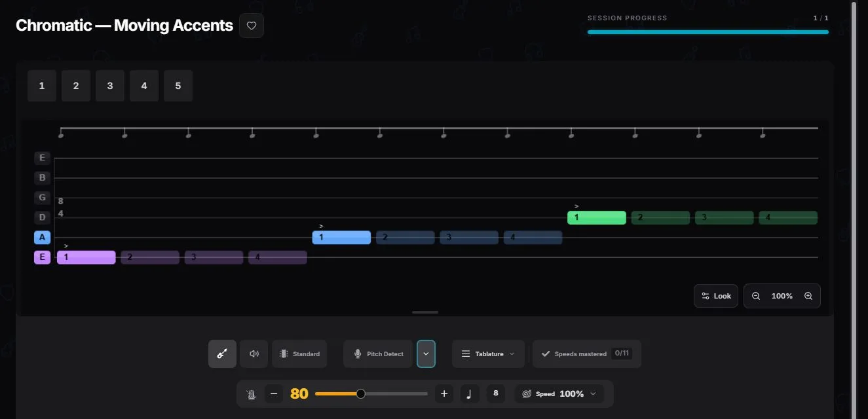Click the green accented note 1
The image size is (868, 419).
(597, 217)
